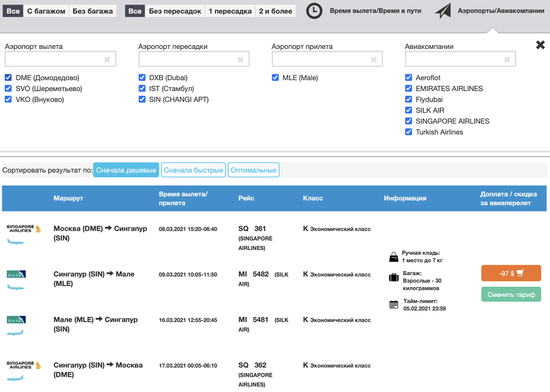
Task: Click the time-limit calendar icon
Action: point(394,305)
